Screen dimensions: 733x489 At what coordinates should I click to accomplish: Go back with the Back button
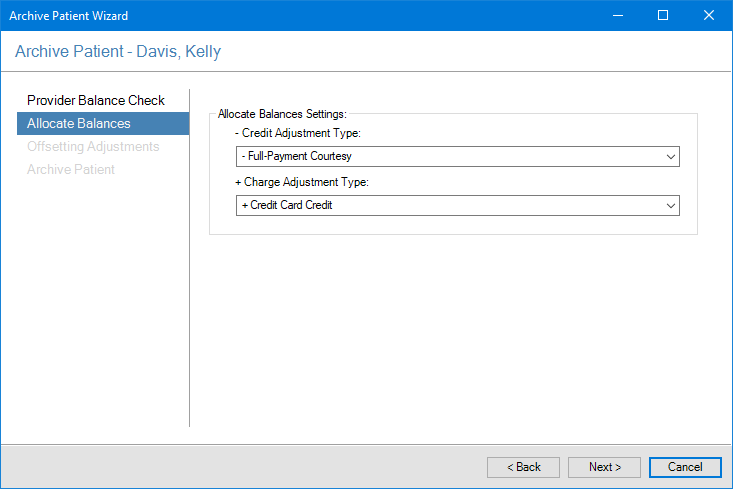point(523,467)
